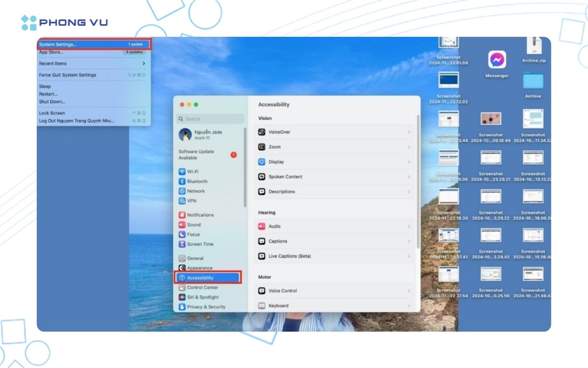The height and width of the screenshot is (368, 588).
Task: Click the Siri & Spotlight icon
Action: [182, 297]
